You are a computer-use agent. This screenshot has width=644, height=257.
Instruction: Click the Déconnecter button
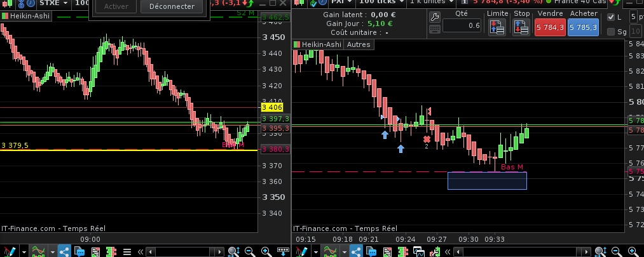pyautogui.click(x=172, y=6)
